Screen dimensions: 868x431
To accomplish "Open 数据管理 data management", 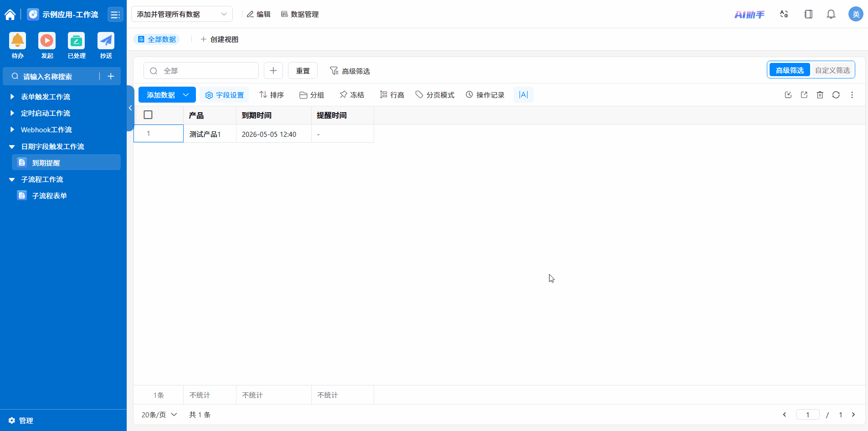I will click(x=300, y=14).
